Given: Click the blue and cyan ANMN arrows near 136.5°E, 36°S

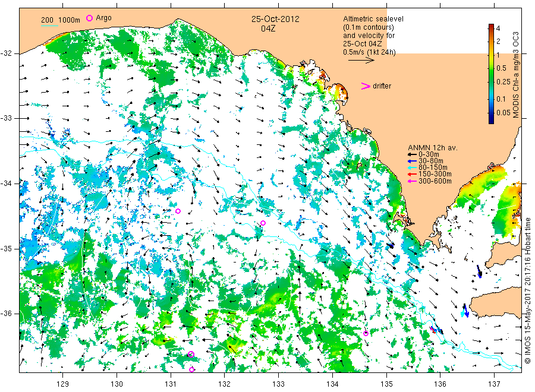Looking at the screenshot, I should click(465, 311).
